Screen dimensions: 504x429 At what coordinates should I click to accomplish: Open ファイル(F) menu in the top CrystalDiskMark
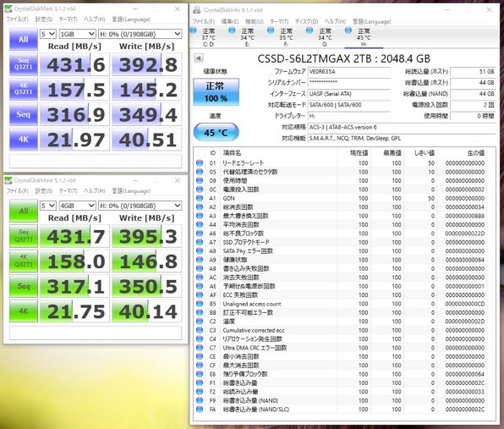pos(18,19)
